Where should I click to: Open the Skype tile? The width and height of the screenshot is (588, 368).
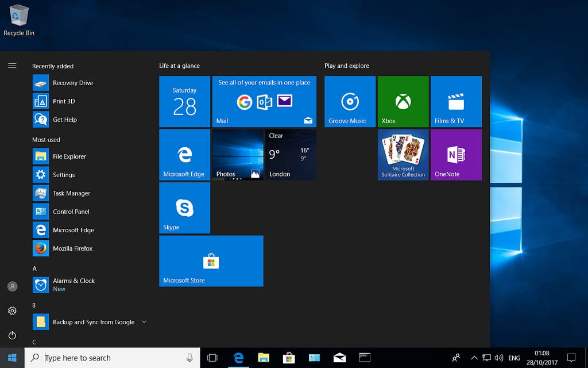coord(184,208)
